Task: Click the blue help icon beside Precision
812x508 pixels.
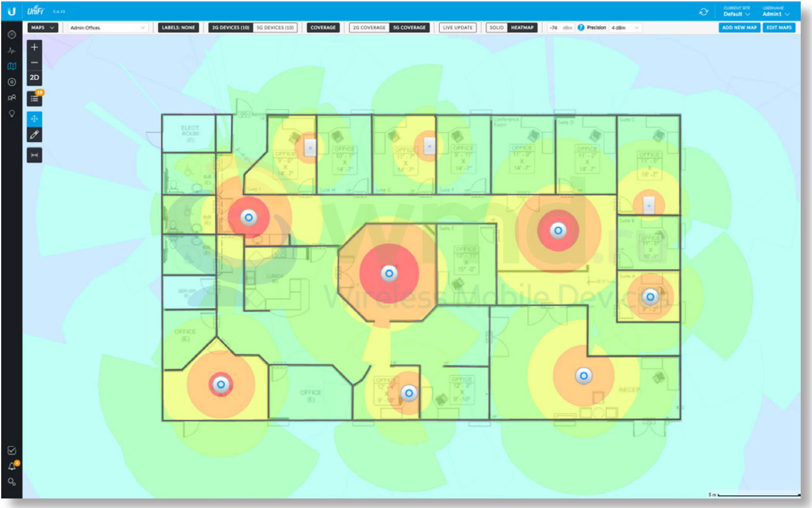Action: tap(581, 27)
